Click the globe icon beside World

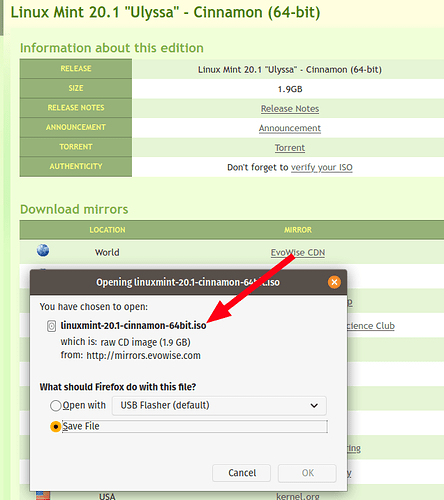(x=43, y=250)
